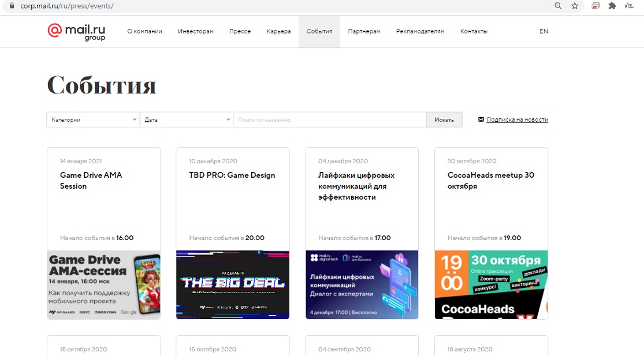Click start time 17.00 text
This screenshot has height=356, width=644.
(x=382, y=238)
